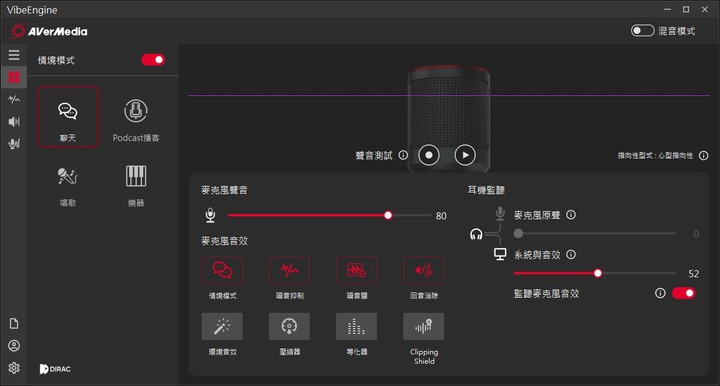Viewport: 720px width, 386px height.
Task: Click the microphone product image
Action: coord(449,118)
